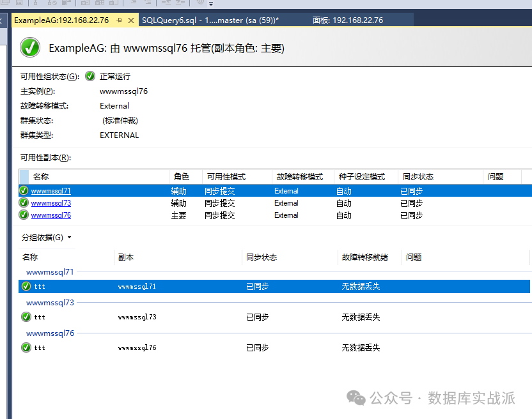Switch to the 面板: 192.168.22.76 tab
The image size is (532, 419).
(x=347, y=20)
